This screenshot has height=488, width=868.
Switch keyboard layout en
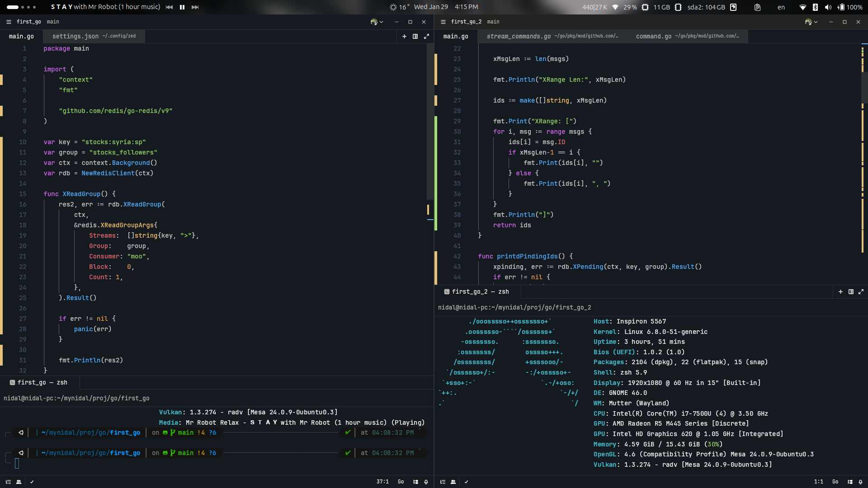pyautogui.click(x=781, y=7)
